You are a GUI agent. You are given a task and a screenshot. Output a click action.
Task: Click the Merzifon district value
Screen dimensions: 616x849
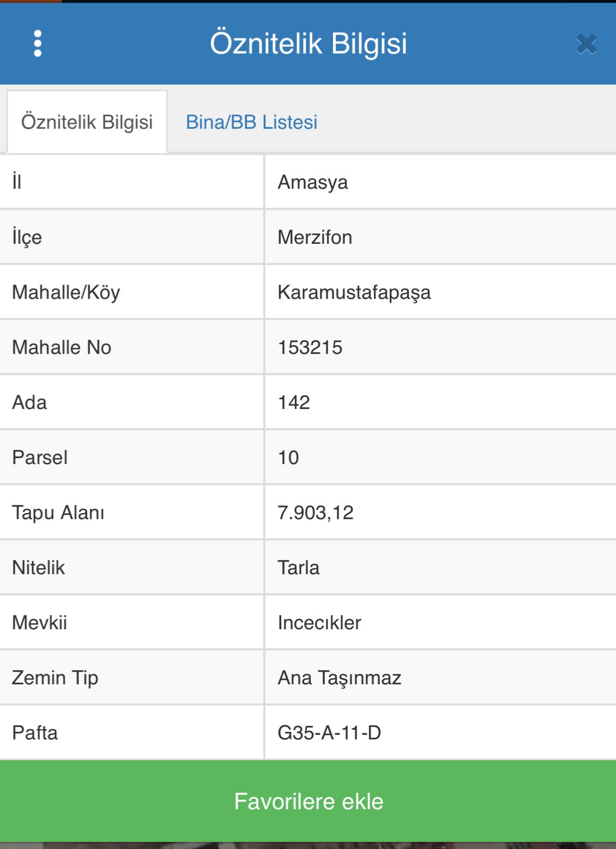(315, 237)
